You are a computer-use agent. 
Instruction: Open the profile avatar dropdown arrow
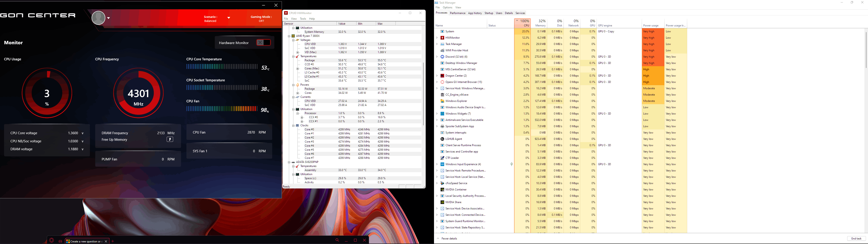108,18
